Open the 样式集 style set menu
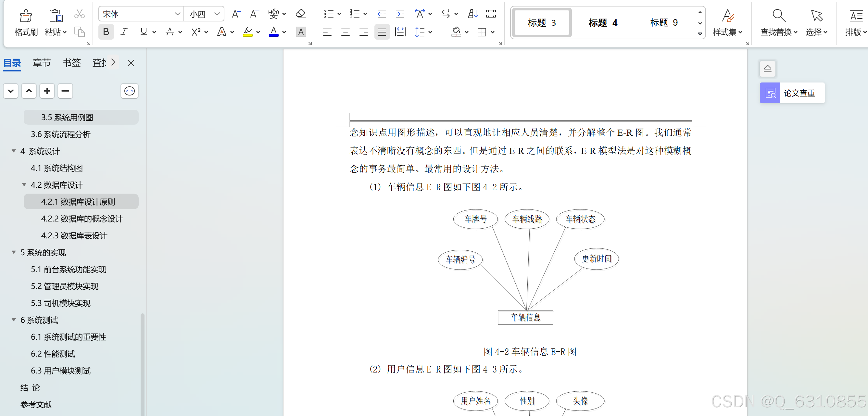Screen dimensions: 868x416 coord(727,22)
